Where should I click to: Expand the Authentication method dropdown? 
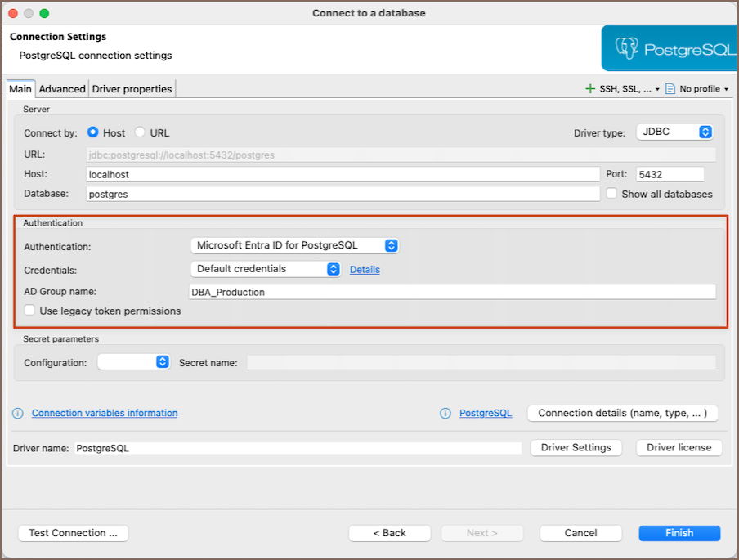293,245
